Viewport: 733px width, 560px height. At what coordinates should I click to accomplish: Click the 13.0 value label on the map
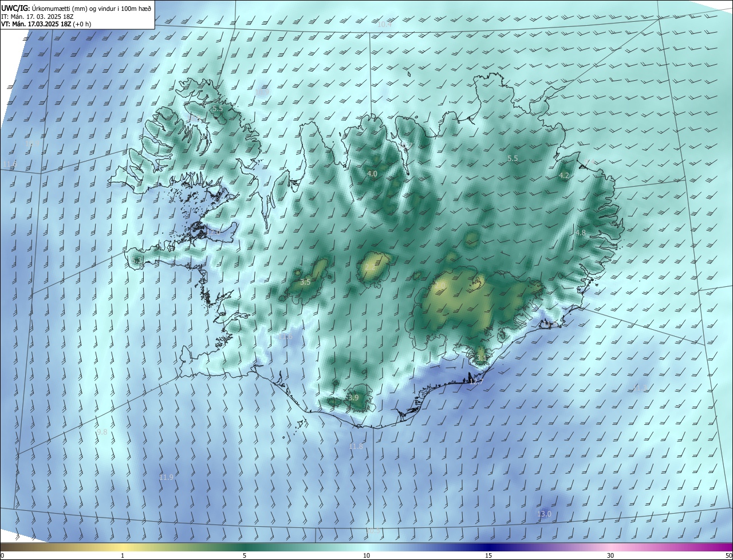(544, 514)
